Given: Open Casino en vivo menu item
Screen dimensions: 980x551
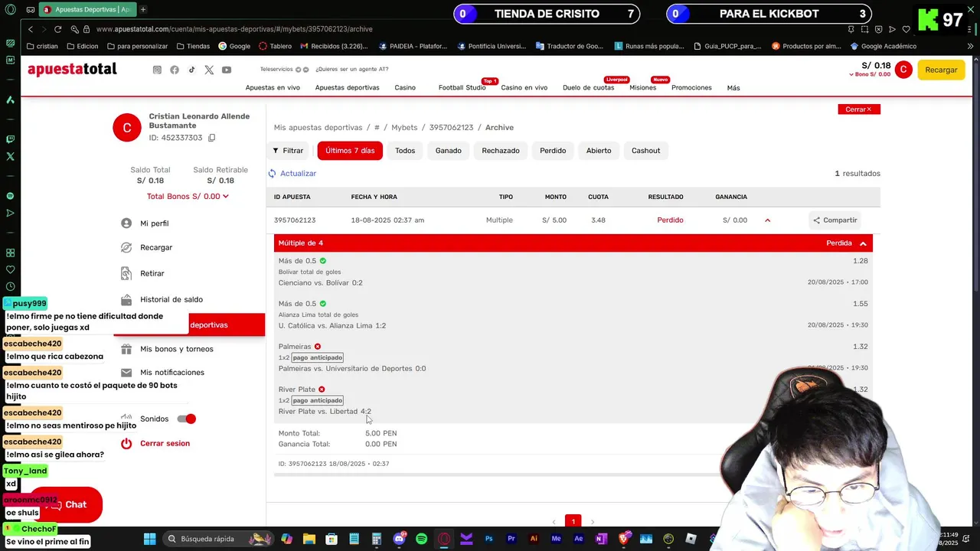Looking at the screenshot, I should click(x=524, y=87).
